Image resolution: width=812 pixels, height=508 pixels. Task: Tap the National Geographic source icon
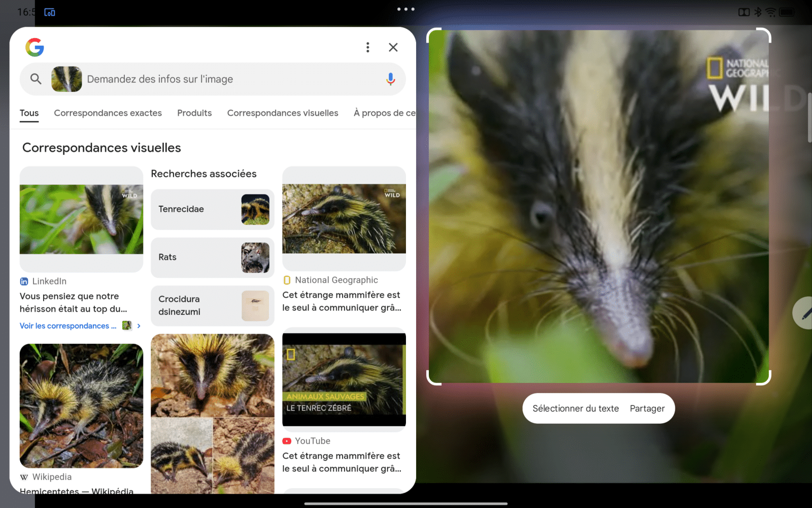click(287, 280)
